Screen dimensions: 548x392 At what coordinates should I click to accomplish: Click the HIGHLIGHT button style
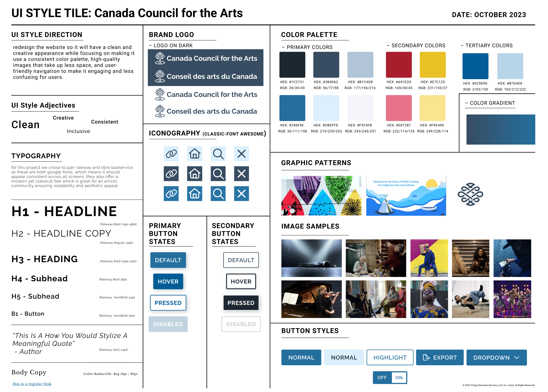pos(390,357)
